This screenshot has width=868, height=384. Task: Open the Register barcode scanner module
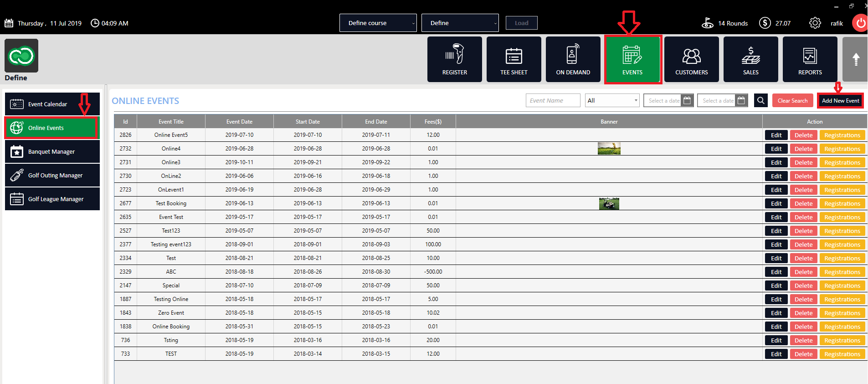point(454,59)
